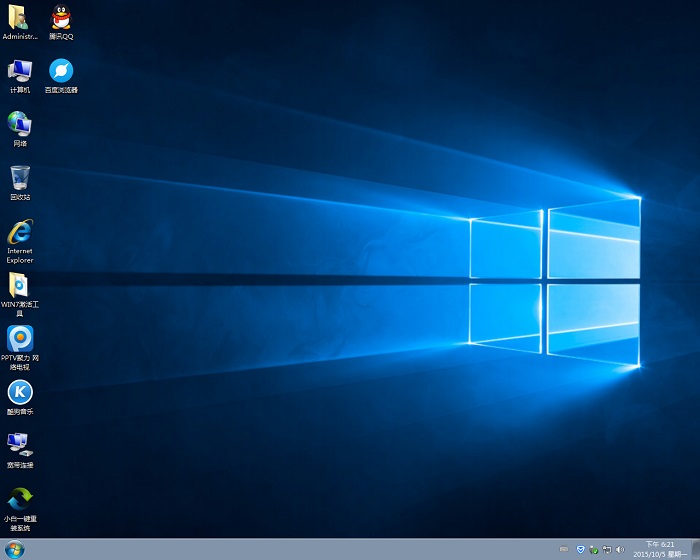The width and height of the screenshot is (700, 560).
Task: Click the keyboard input method tray icon
Action: pos(564,549)
